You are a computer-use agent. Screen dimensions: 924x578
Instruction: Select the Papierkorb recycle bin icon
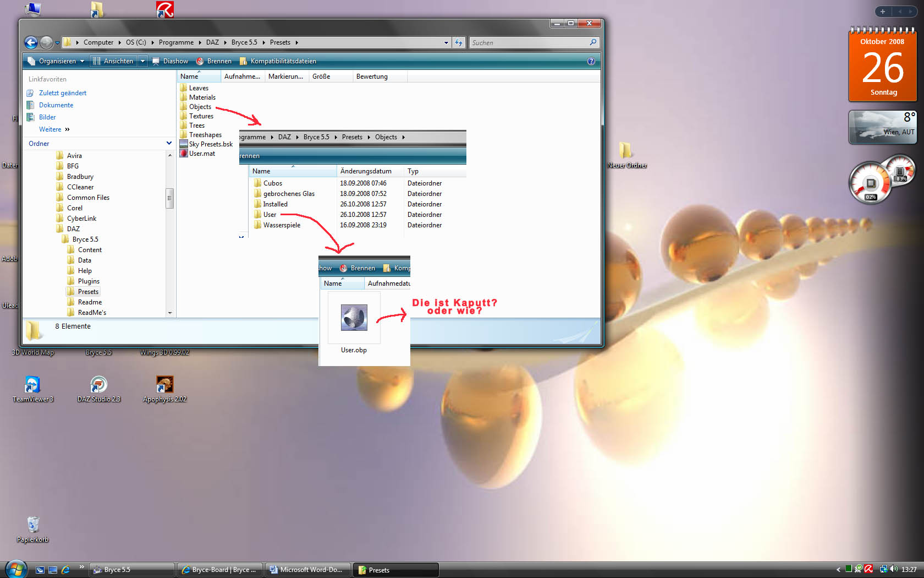pyautogui.click(x=33, y=530)
